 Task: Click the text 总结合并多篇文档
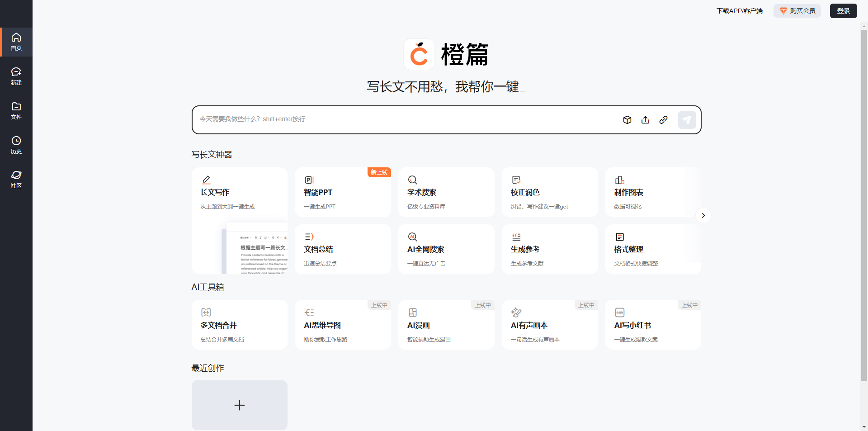coord(222,340)
